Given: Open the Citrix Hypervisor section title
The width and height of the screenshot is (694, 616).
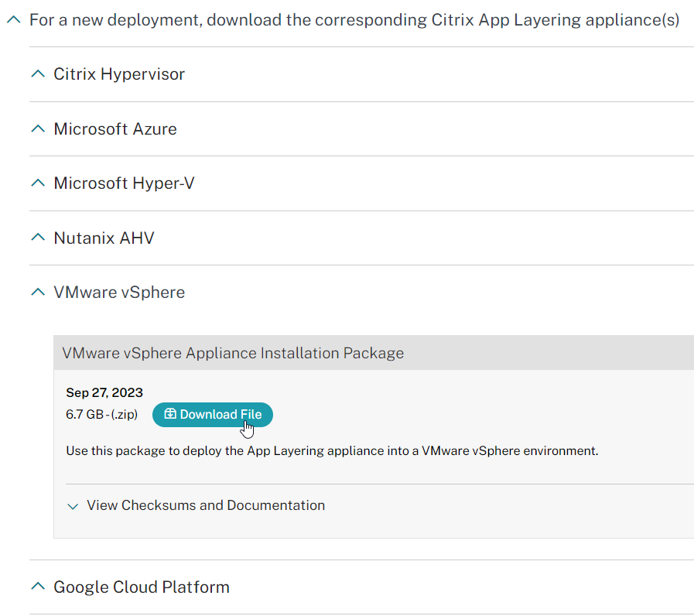Looking at the screenshot, I should coord(119,74).
